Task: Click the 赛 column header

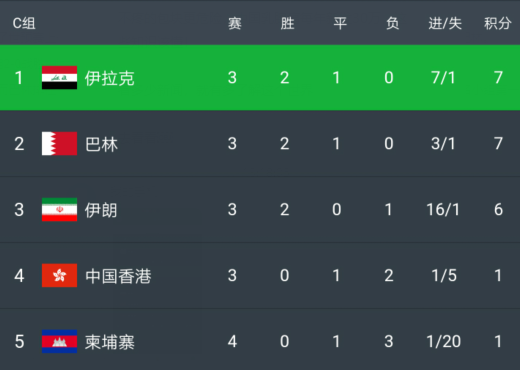Action: pos(235,24)
